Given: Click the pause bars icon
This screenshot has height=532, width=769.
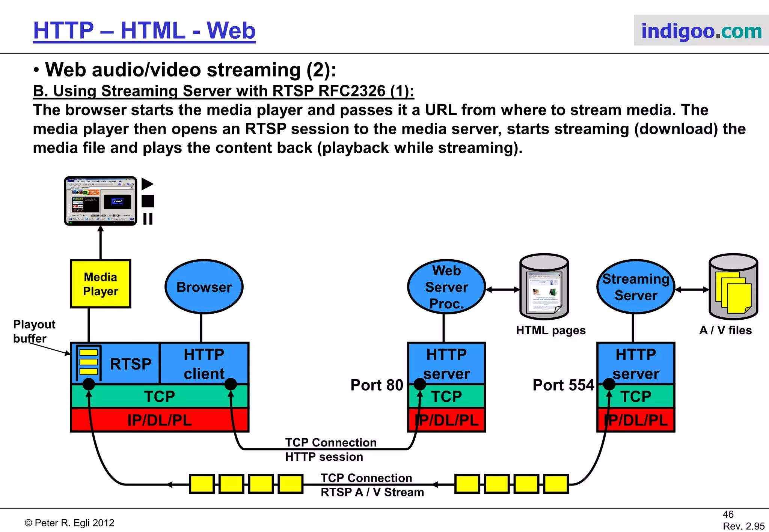Looking at the screenshot, I should (x=148, y=218).
